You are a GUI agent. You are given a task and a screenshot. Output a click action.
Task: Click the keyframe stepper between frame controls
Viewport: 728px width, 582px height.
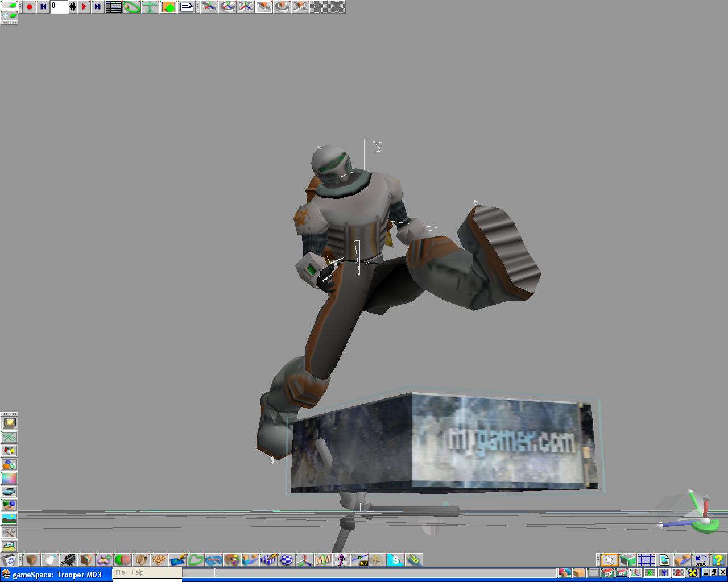click(x=73, y=7)
